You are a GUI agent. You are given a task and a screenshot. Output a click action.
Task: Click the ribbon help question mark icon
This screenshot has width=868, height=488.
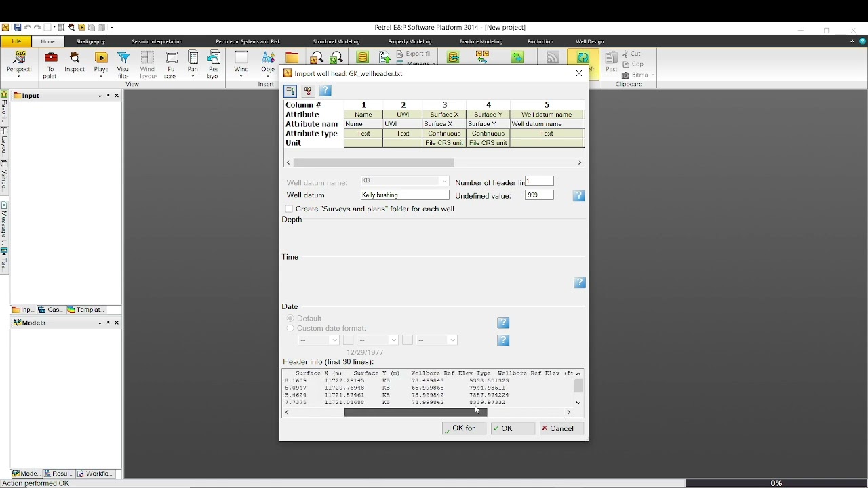pyautogui.click(x=863, y=41)
